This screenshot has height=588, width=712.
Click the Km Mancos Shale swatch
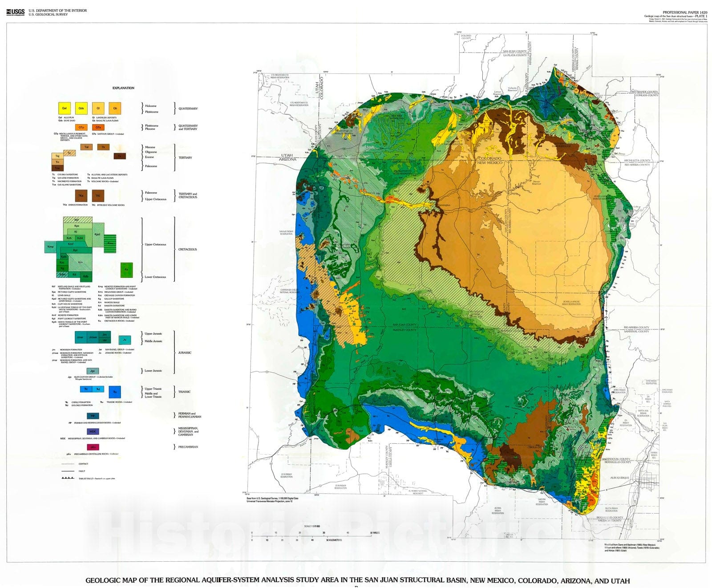[x=81, y=262]
